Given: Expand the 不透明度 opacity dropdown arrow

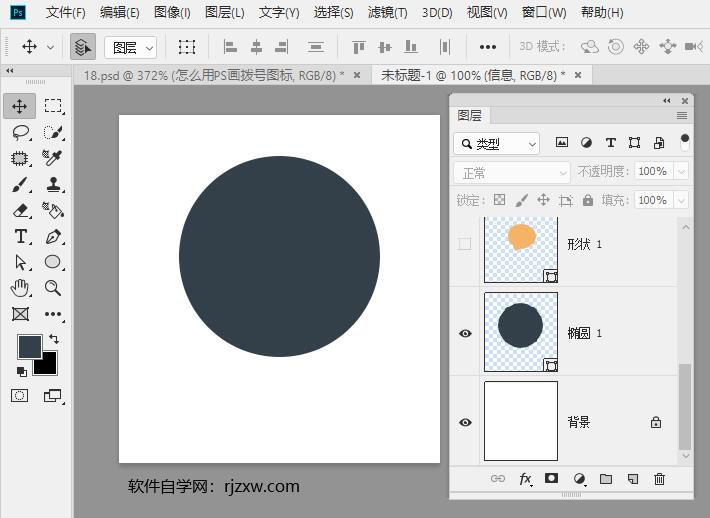Looking at the screenshot, I should coord(681,172).
